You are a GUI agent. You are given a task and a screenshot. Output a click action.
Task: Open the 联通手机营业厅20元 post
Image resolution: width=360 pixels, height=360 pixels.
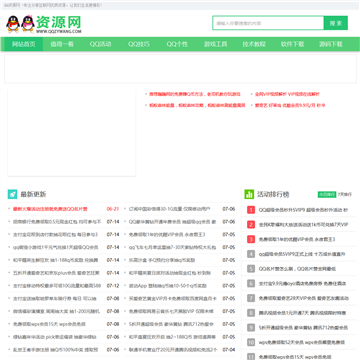173,350
